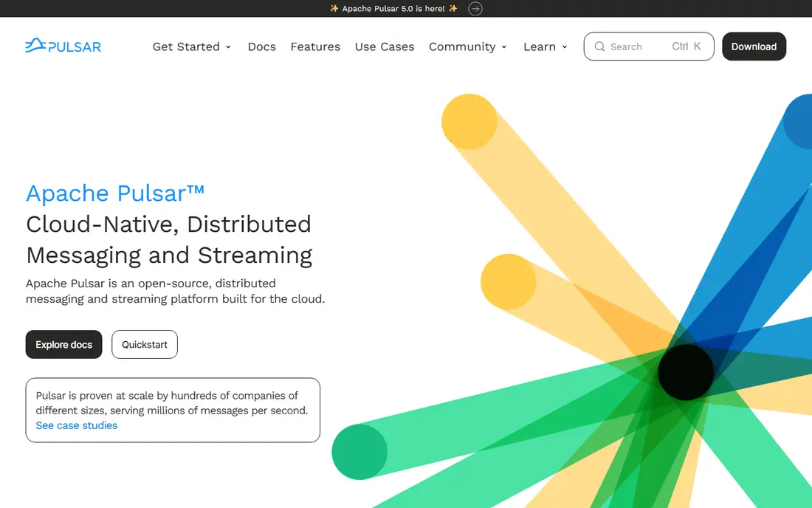Select Use Cases in the navigation bar

click(x=385, y=47)
